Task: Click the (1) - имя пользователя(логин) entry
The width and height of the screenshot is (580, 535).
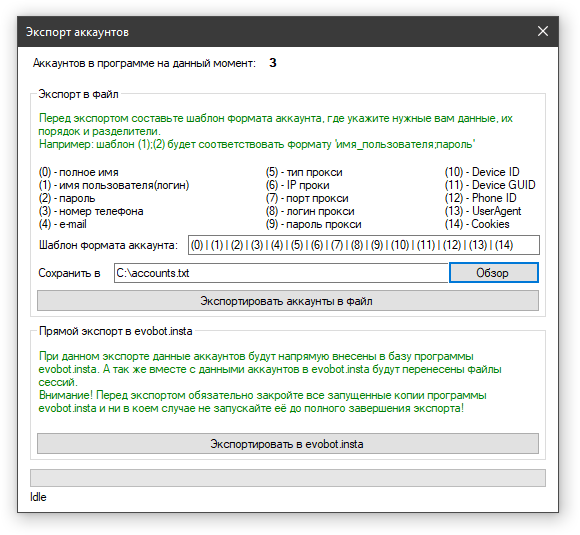Action: [x=114, y=185]
